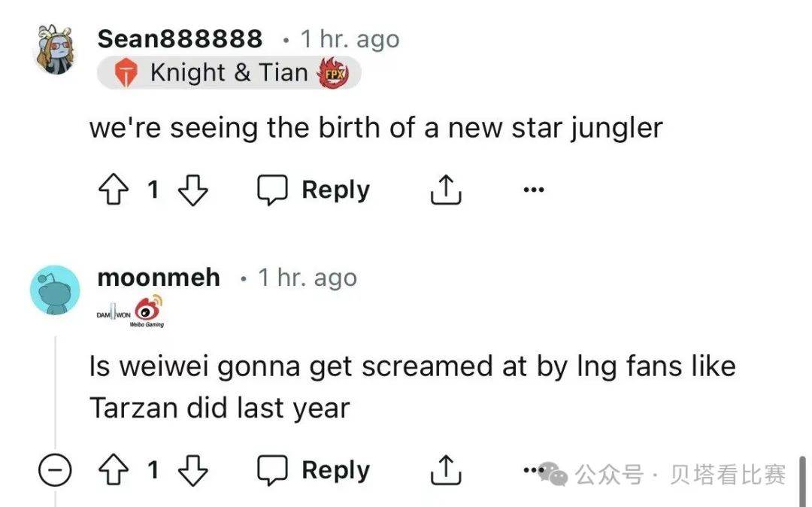Reply to moonmeh's comment
The image size is (812, 507).
pos(314,471)
